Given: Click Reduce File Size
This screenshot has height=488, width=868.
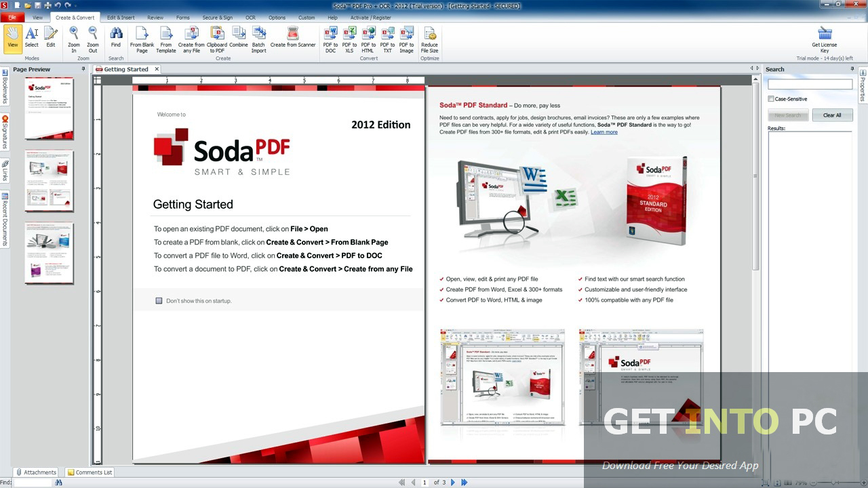Looking at the screenshot, I should click(x=429, y=39).
